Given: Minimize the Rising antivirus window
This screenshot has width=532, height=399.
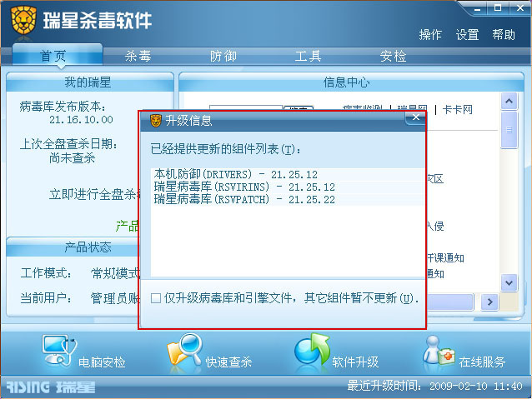Looking at the screenshot, I should point(477,8).
